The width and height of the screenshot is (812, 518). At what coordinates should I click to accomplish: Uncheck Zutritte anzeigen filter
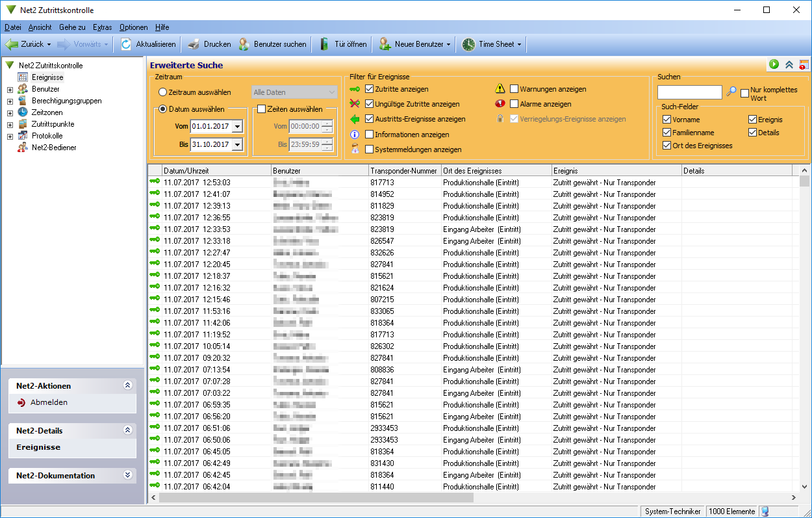(x=370, y=89)
